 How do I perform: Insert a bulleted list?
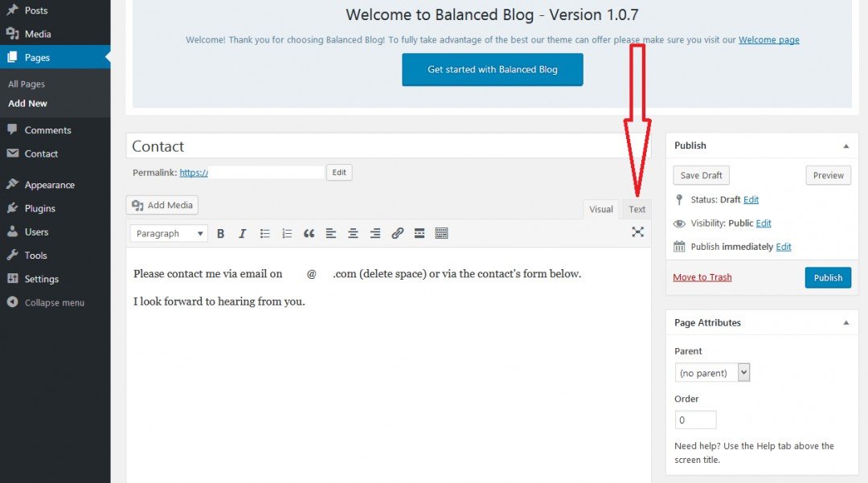(264, 234)
